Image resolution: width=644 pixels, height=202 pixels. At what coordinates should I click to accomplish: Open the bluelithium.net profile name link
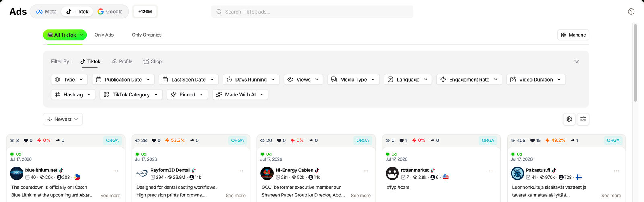(41, 170)
